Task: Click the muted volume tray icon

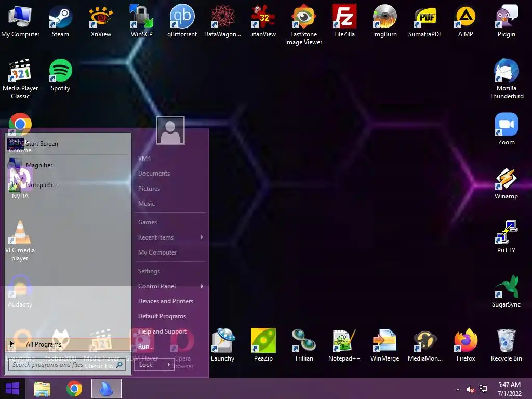Action: [470, 389]
